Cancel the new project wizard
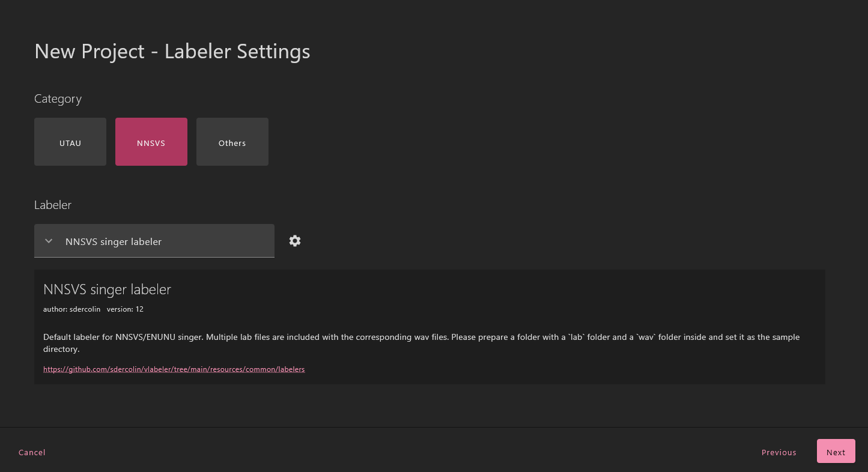Image resolution: width=868 pixels, height=472 pixels. [32, 452]
